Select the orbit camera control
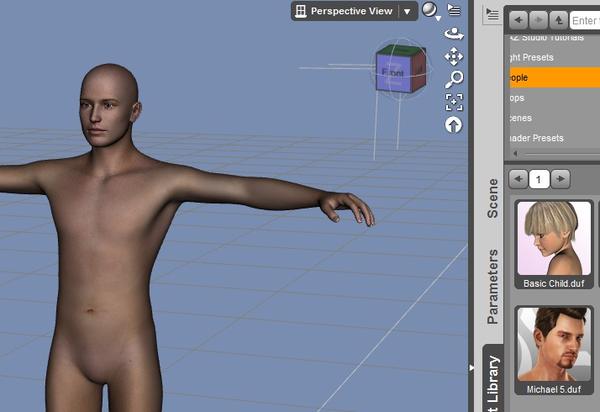The width and height of the screenshot is (600, 412). [x=454, y=34]
